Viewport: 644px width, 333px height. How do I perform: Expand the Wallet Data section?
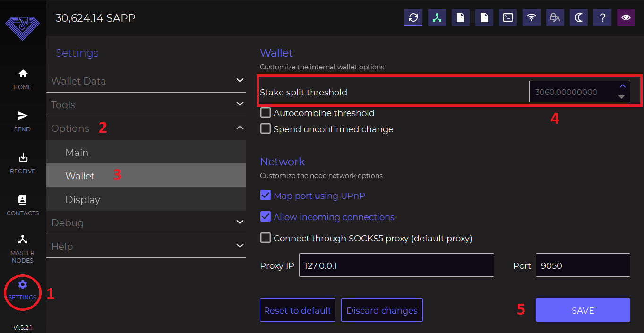(x=146, y=81)
